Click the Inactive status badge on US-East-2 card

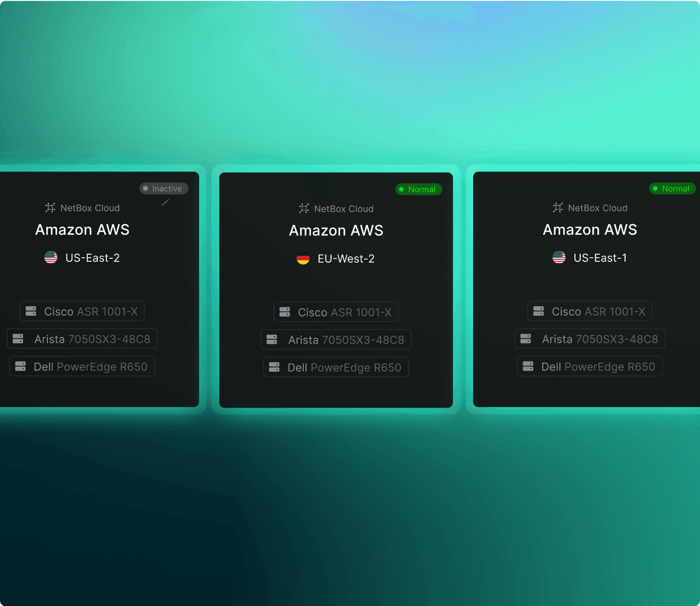tap(163, 188)
